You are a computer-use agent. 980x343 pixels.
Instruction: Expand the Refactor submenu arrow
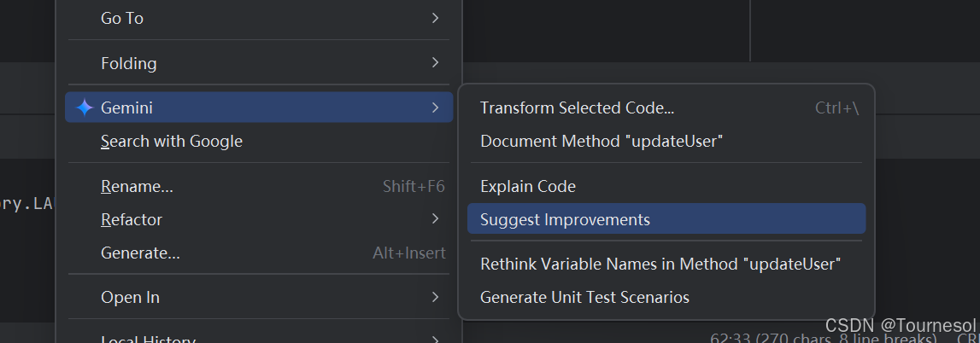click(435, 218)
